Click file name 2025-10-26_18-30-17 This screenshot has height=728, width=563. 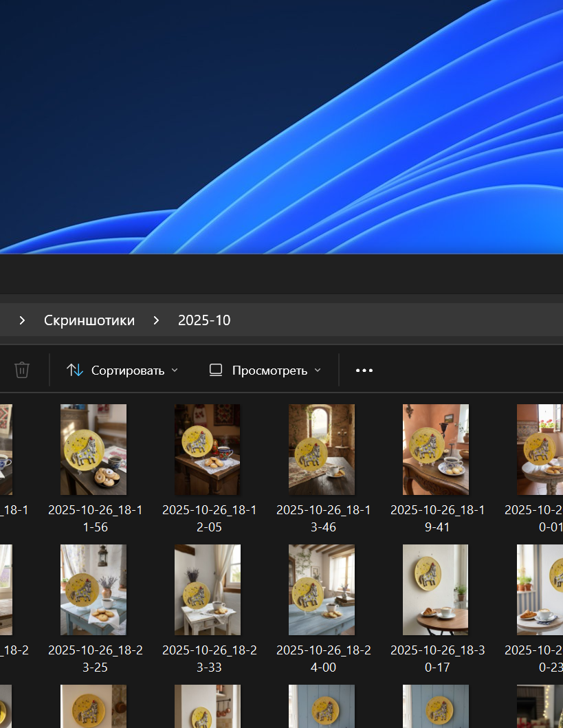coord(438,659)
